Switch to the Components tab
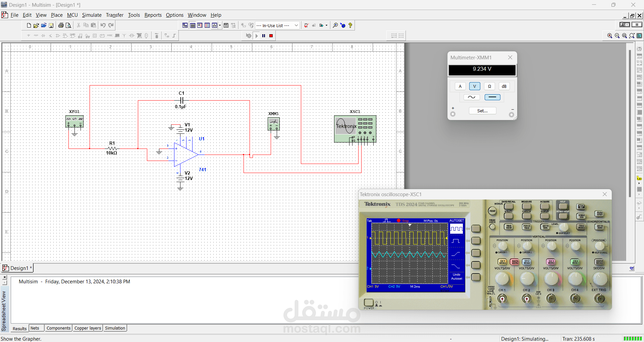The height and width of the screenshot is (342, 644). tap(58, 328)
